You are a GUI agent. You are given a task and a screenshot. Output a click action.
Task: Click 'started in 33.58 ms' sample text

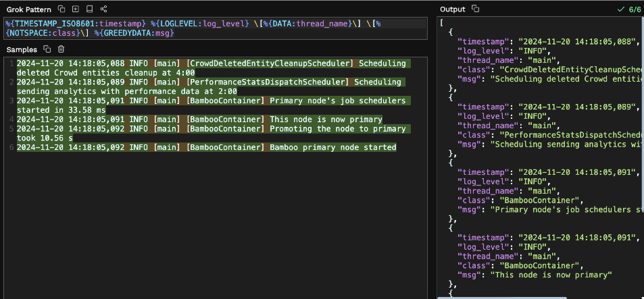[61, 110]
